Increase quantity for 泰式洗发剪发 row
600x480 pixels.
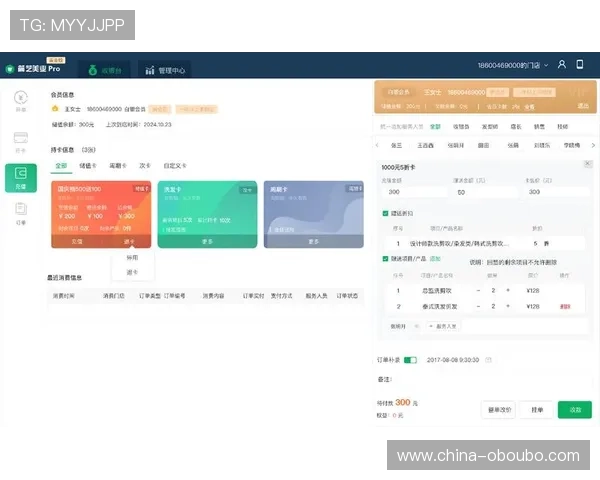click(508, 306)
